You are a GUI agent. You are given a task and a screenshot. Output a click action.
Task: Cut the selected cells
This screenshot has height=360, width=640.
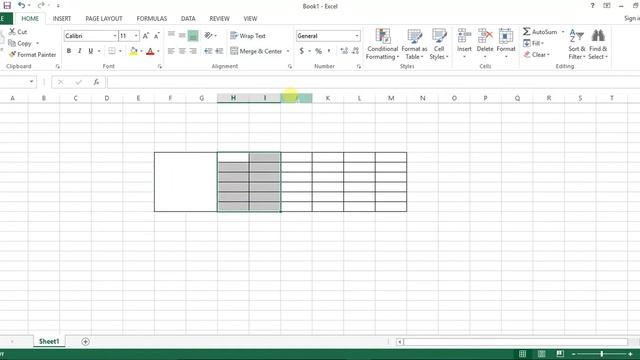(x=18, y=32)
